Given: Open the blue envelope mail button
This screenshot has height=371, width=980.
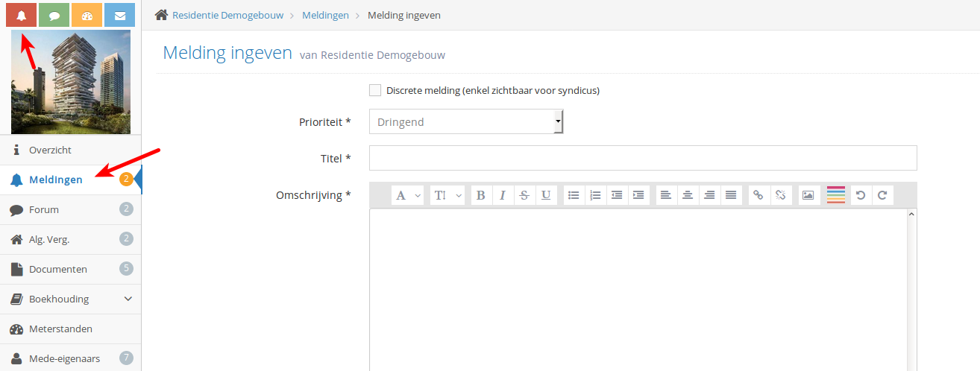Looking at the screenshot, I should click(x=119, y=16).
